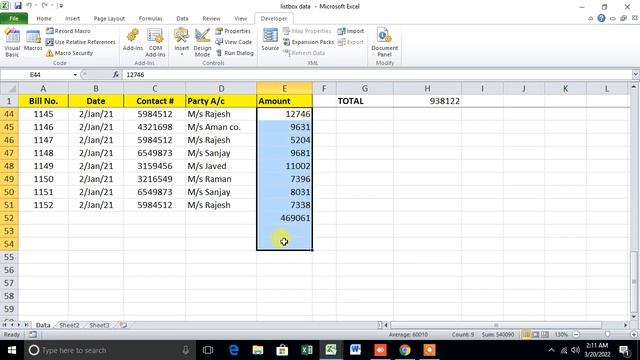This screenshot has height=360, width=640.
Task: Switch to the View tab
Action: [x=240, y=18]
